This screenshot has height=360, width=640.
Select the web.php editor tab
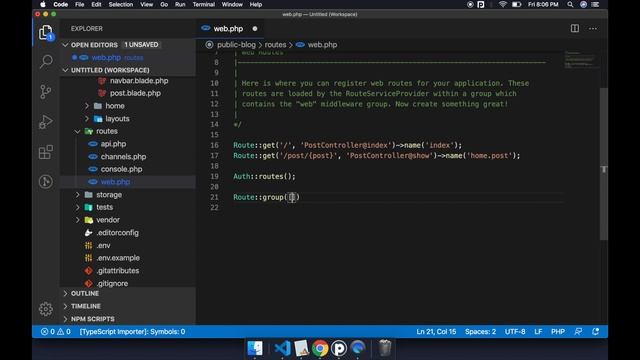(x=231, y=29)
